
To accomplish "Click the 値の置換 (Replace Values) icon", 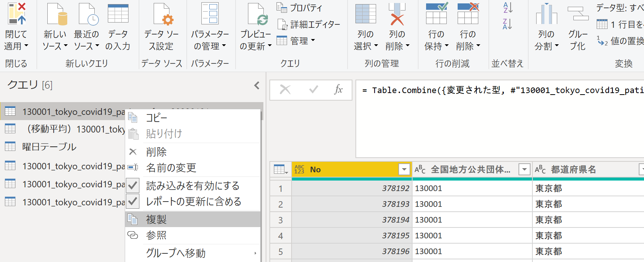I will (x=602, y=41).
